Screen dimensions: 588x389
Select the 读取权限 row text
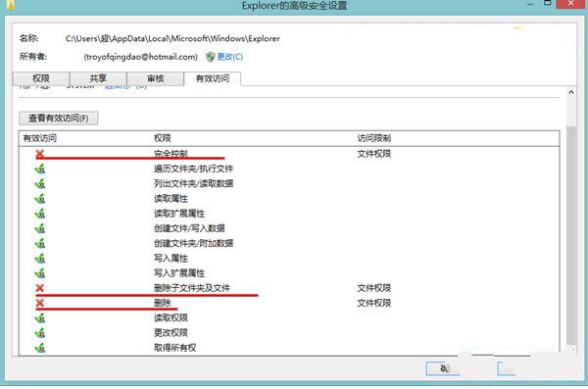click(x=171, y=318)
